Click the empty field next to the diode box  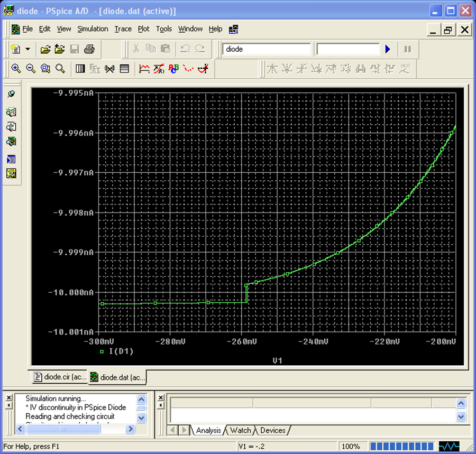point(348,49)
